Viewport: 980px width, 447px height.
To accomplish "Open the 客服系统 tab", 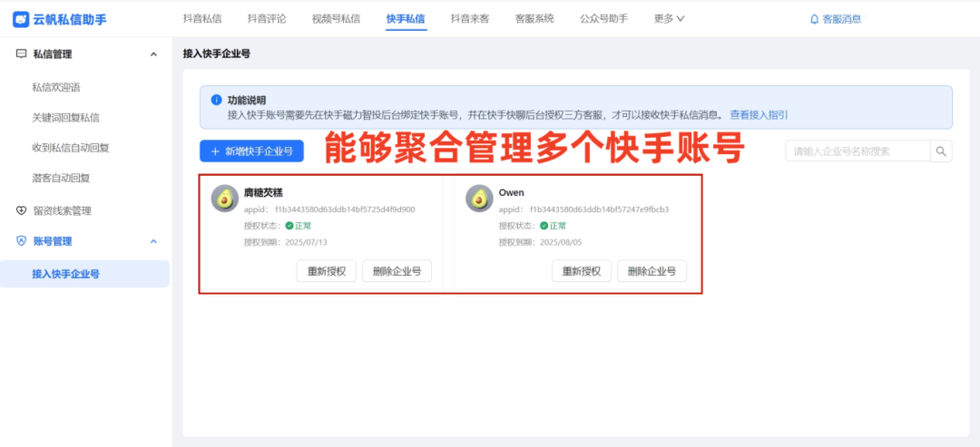I will pos(534,19).
